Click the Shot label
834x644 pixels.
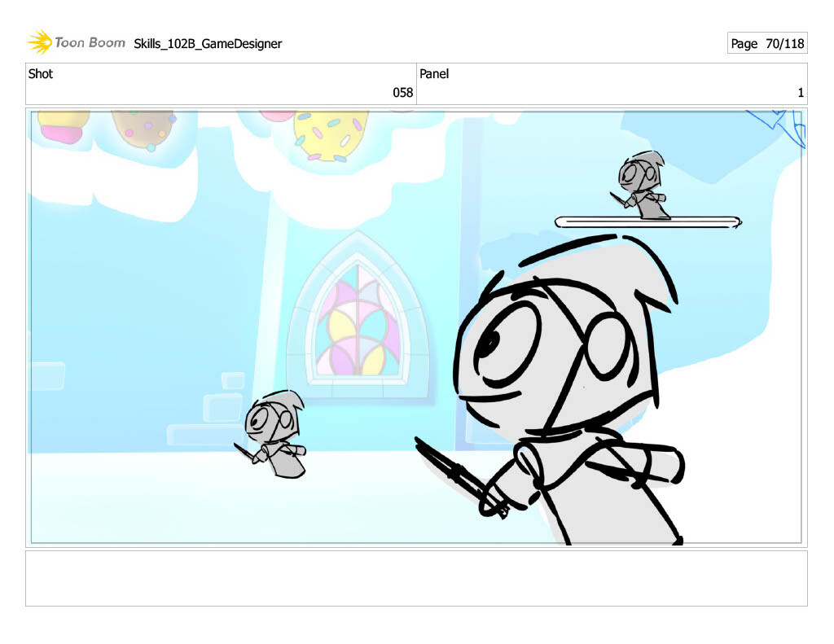pos(41,74)
